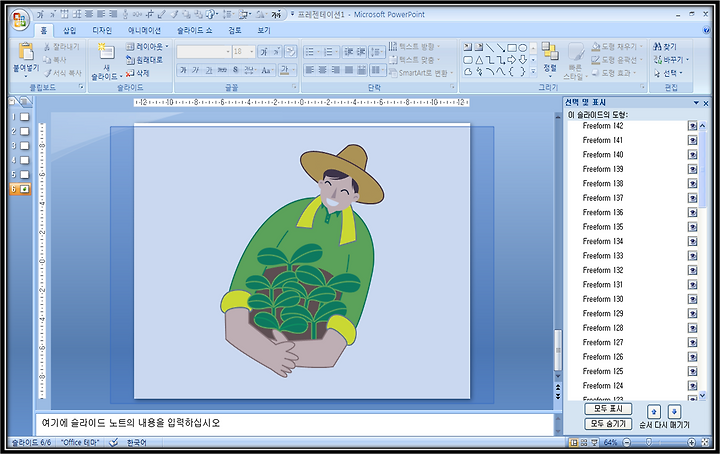Screen dimensions: 720x454
Task: Click the zoom slider handle
Action: pyautogui.click(x=648, y=442)
